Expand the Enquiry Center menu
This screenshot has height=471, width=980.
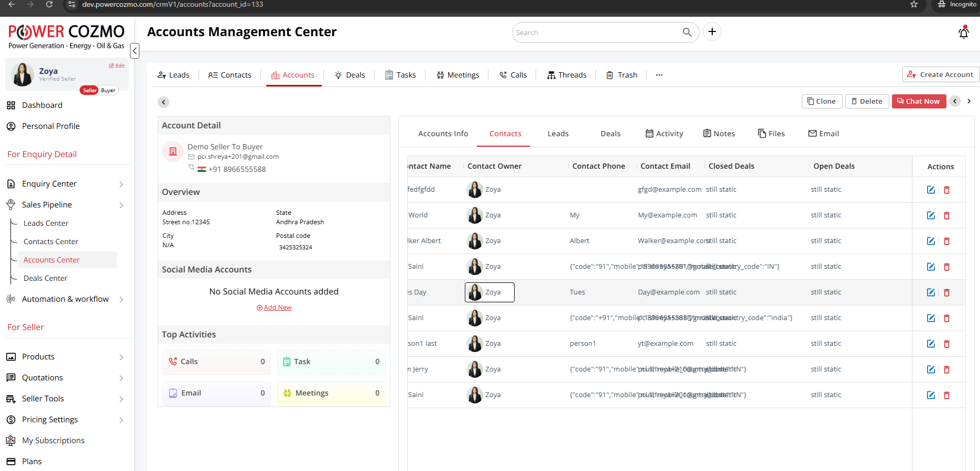(121, 184)
